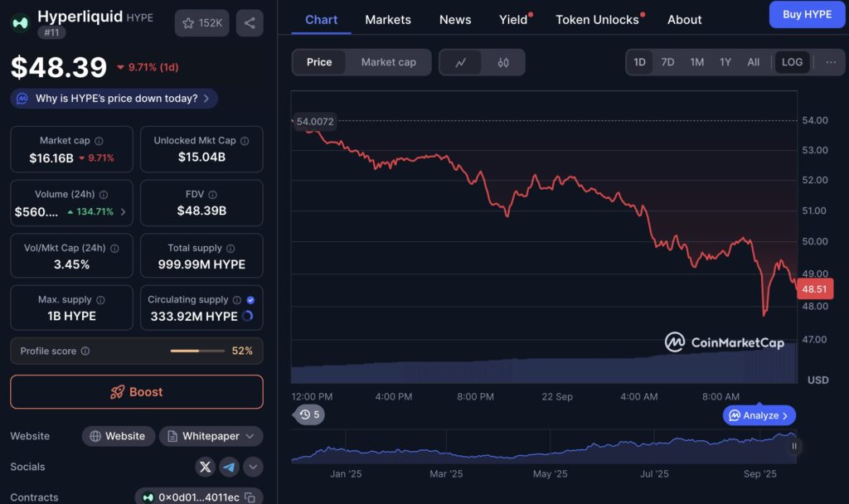Click the $15.04B unlocked market cap value
This screenshot has height=504, width=849.
[x=201, y=157]
